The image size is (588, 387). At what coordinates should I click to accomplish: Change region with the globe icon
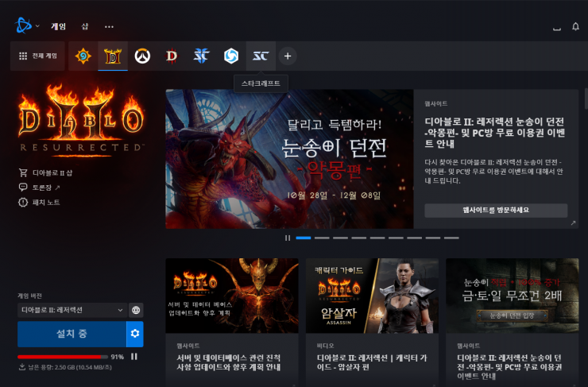136,310
